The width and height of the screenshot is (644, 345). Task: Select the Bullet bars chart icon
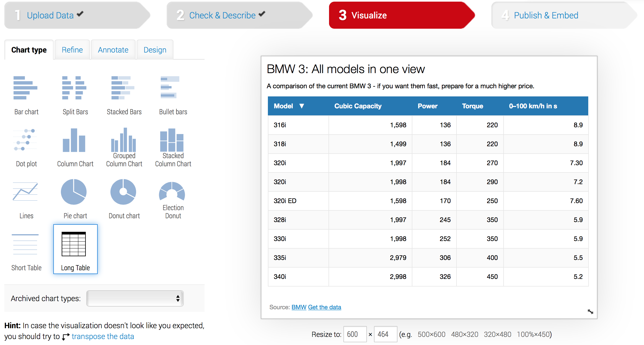click(x=170, y=87)
